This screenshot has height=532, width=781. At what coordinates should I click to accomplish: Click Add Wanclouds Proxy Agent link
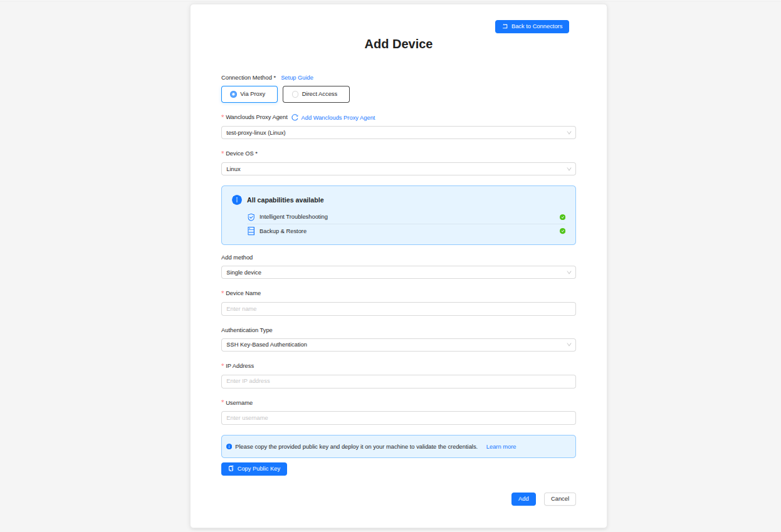click(x=338, y=118)
